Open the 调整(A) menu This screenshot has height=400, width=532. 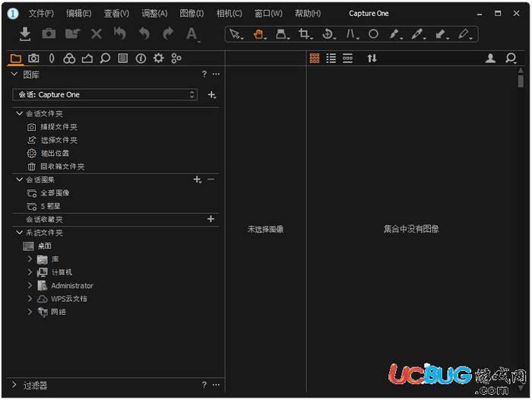tap(154, 14)
